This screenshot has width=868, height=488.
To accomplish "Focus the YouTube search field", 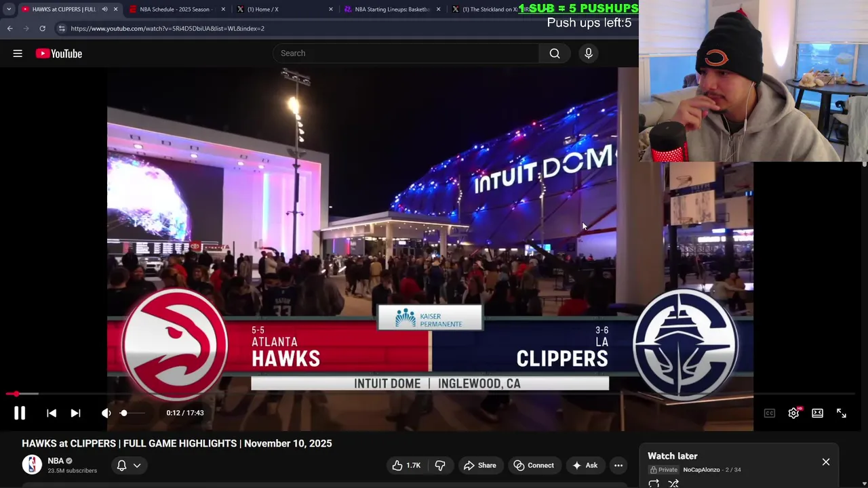I will pos(406,54).
